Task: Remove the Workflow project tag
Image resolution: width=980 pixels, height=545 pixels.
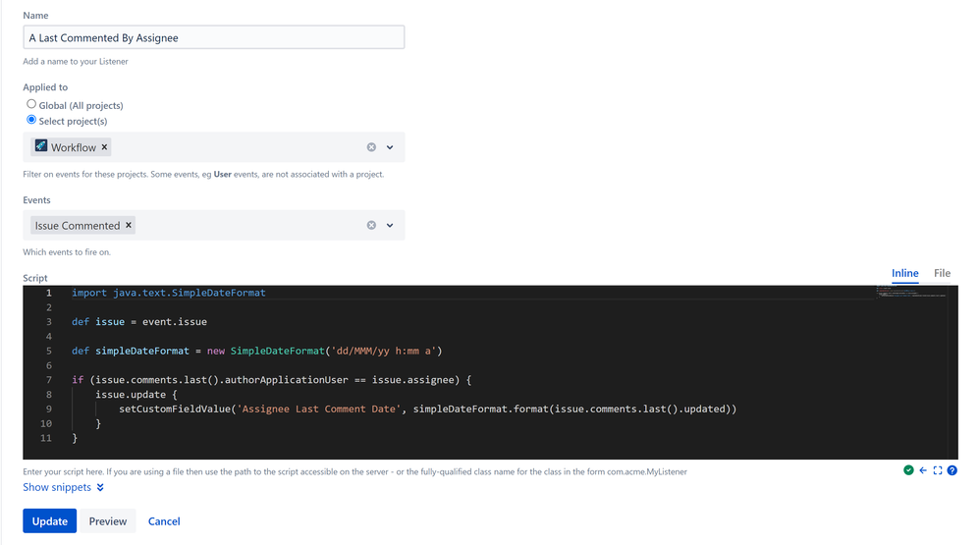Action: point(104,147)
